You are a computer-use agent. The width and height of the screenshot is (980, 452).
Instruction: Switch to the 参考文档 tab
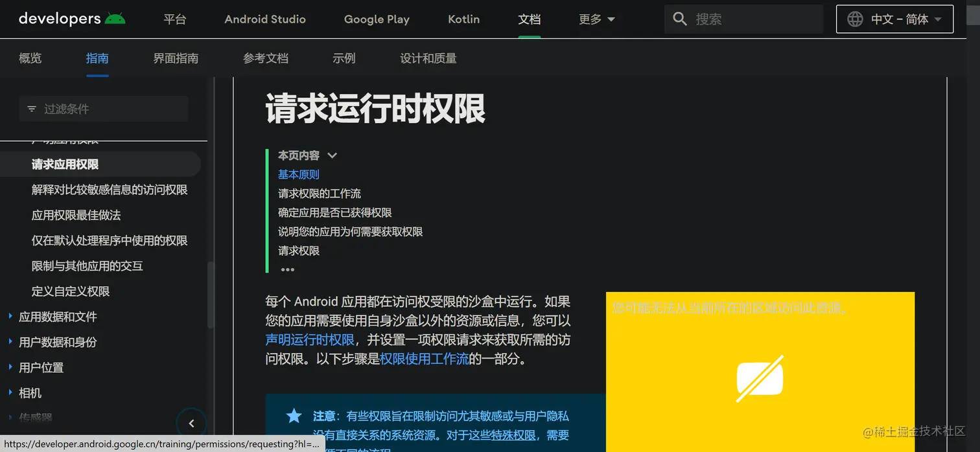(266, 58)
